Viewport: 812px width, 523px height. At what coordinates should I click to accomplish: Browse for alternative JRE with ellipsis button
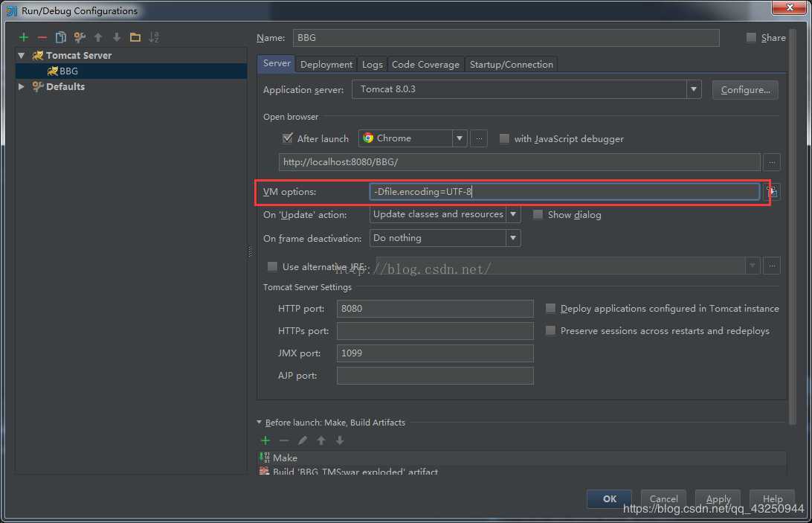click(772, 266)
